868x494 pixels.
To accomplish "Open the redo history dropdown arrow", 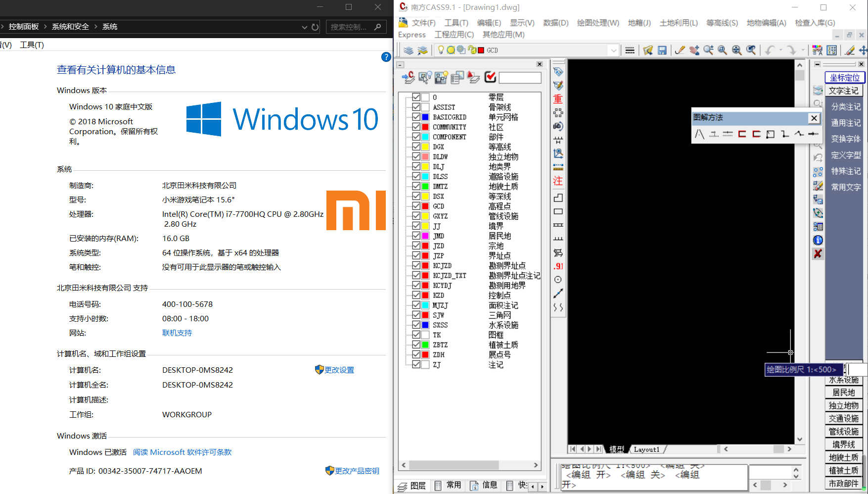I will 802,50.
